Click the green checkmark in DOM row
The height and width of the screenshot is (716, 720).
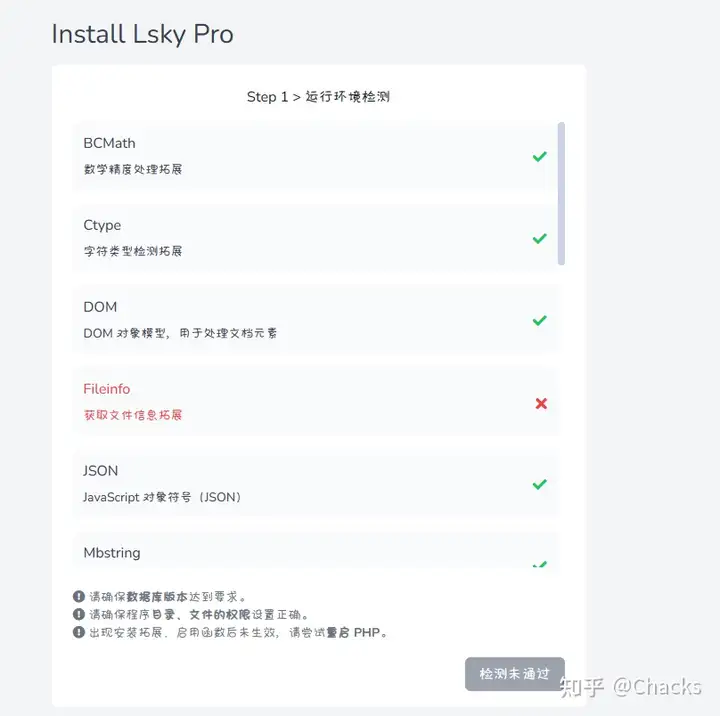[540, 320]
